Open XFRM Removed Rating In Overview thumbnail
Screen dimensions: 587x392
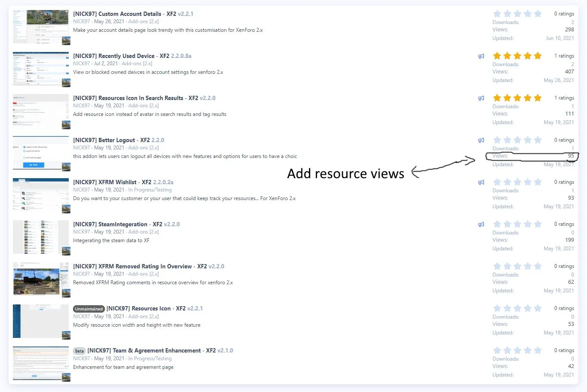pos(41,279)
